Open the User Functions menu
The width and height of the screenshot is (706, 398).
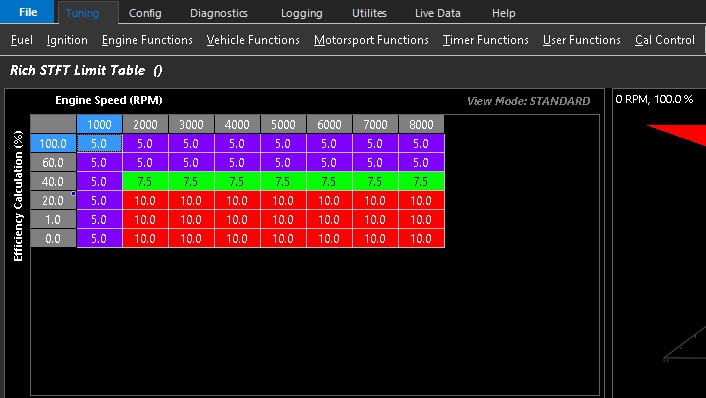[582, 40]
